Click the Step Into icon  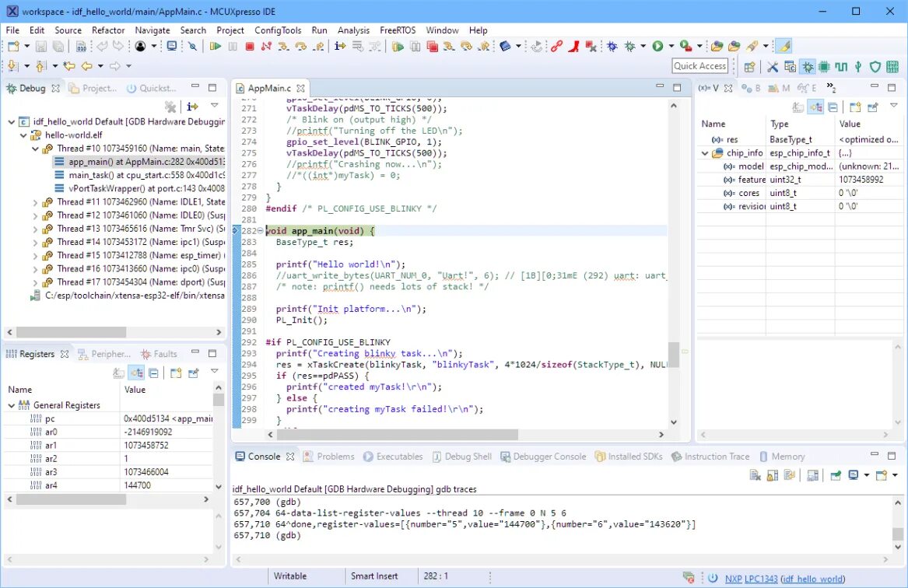[x=283, y=47]
